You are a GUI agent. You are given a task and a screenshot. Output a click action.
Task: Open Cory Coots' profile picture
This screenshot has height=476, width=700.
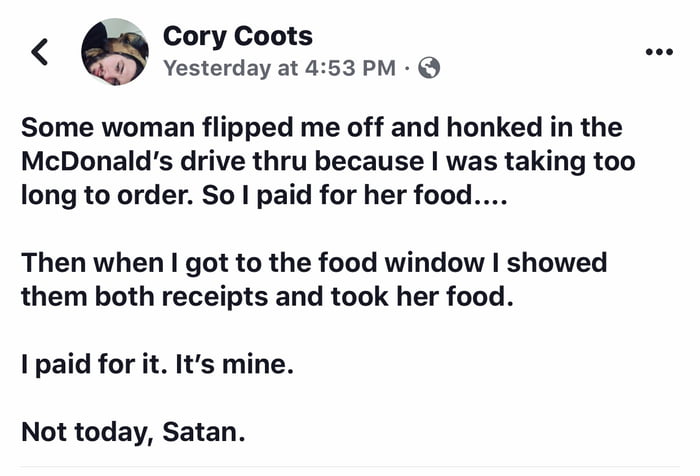point(115,52)
